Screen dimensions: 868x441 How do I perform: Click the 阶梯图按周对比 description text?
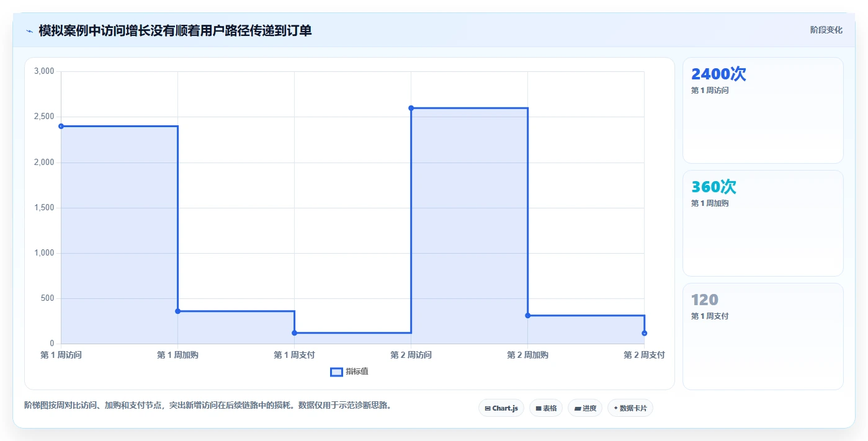tap(207, 406)
